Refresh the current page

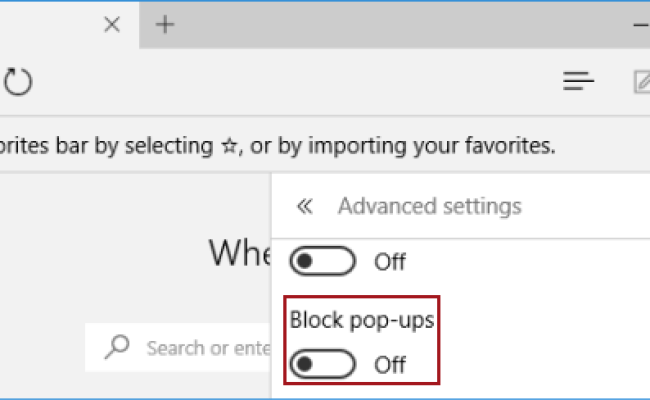[18, 81]
